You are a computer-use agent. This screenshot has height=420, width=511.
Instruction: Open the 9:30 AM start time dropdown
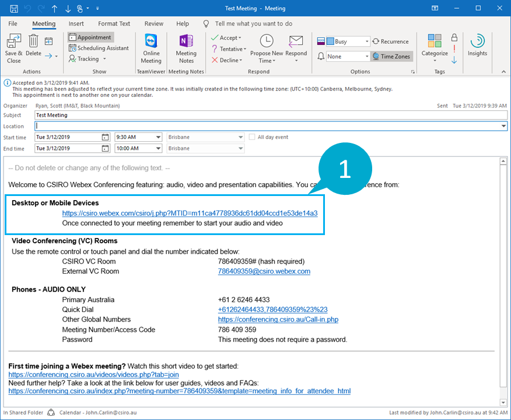pyautogui.click(x=158, y=137)
